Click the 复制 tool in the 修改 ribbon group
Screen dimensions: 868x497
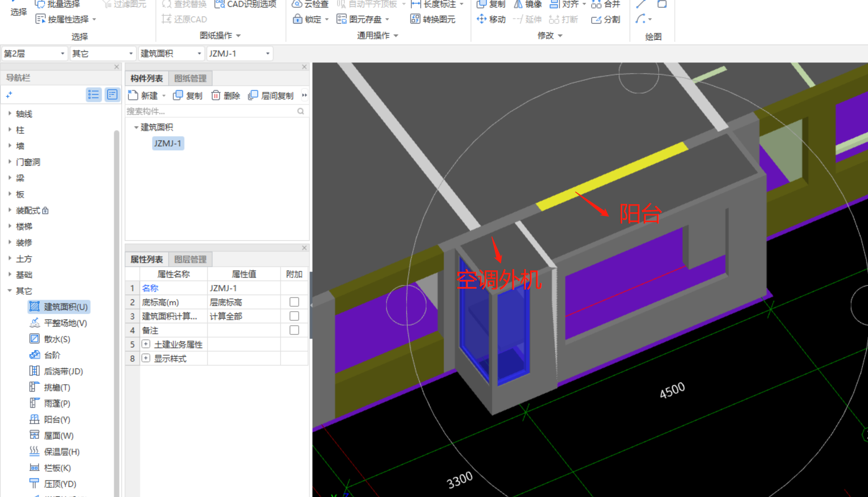pyautogui.click(x=491, y=4)
